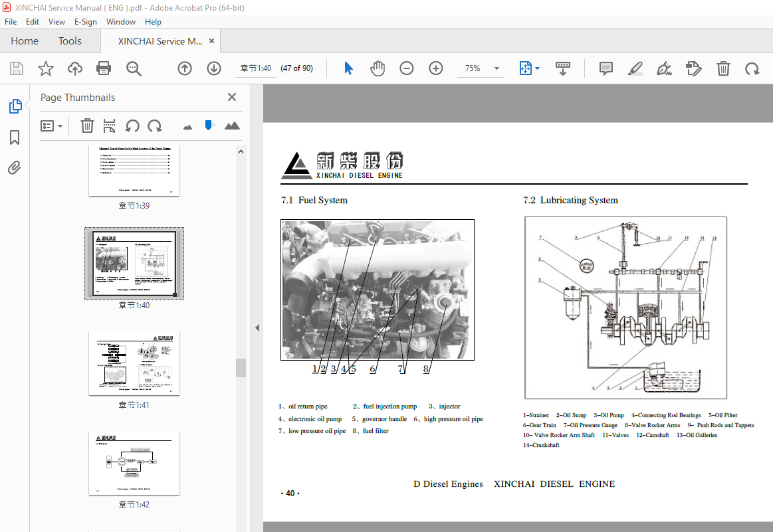Click thumbnails scrollbar up arrow
The image size is (773, 532).
click(241, 151)
